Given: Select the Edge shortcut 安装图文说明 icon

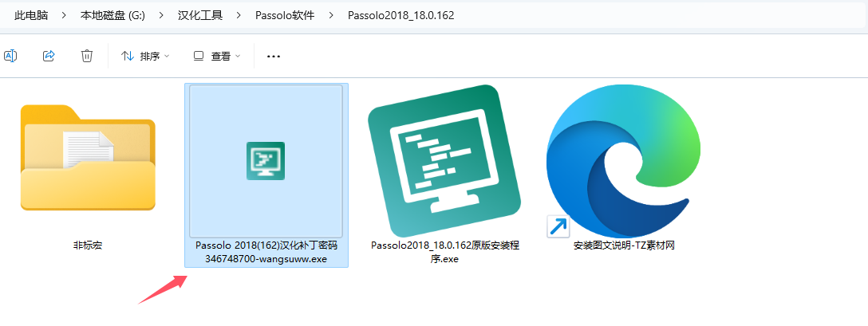Looking at the screenshot, I should click(x=623, y=162).
